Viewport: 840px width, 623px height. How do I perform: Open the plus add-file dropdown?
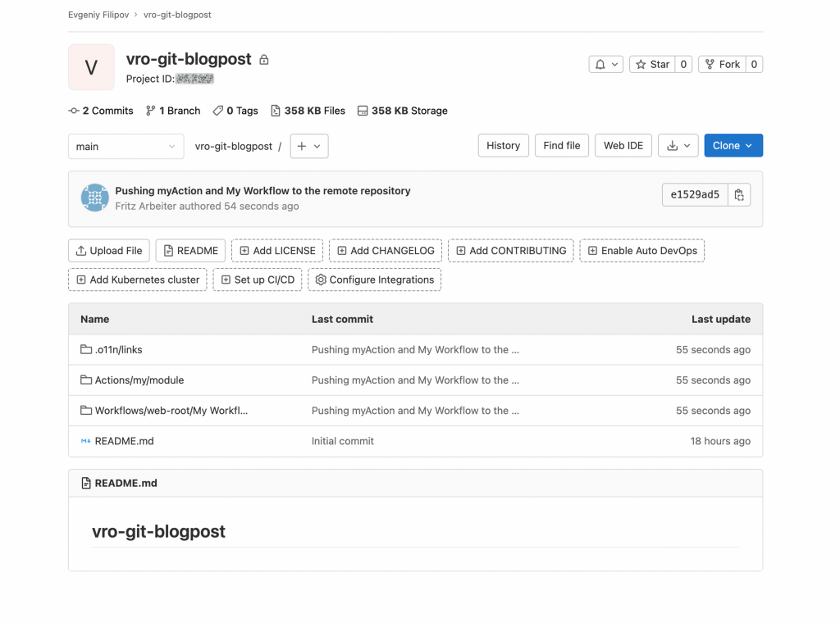(309, 146)
